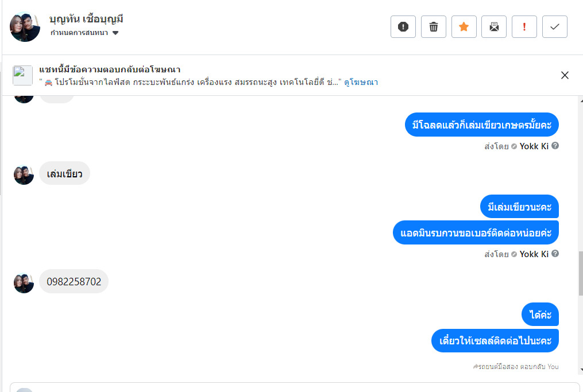Click help icon beside second Yokk Ki
Screen dimensions: 583x392
click(x=555, y=254)
